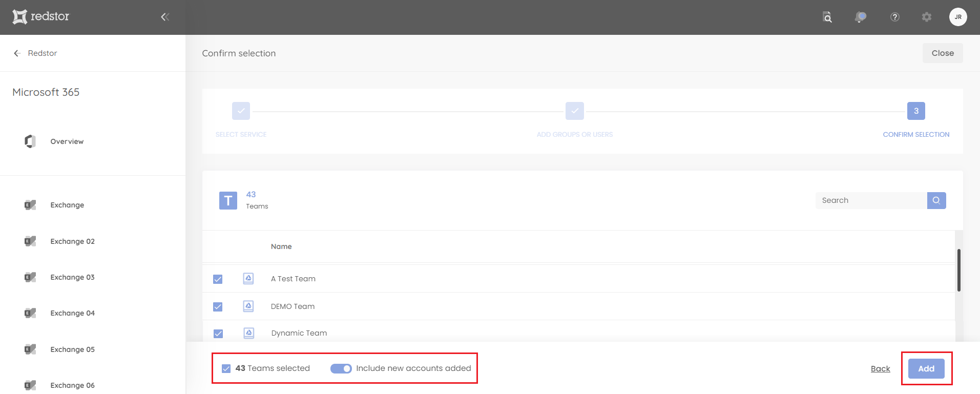Screen dimensions: 980x394
Task: Open settings gear icon
Action: pos(927,17)
